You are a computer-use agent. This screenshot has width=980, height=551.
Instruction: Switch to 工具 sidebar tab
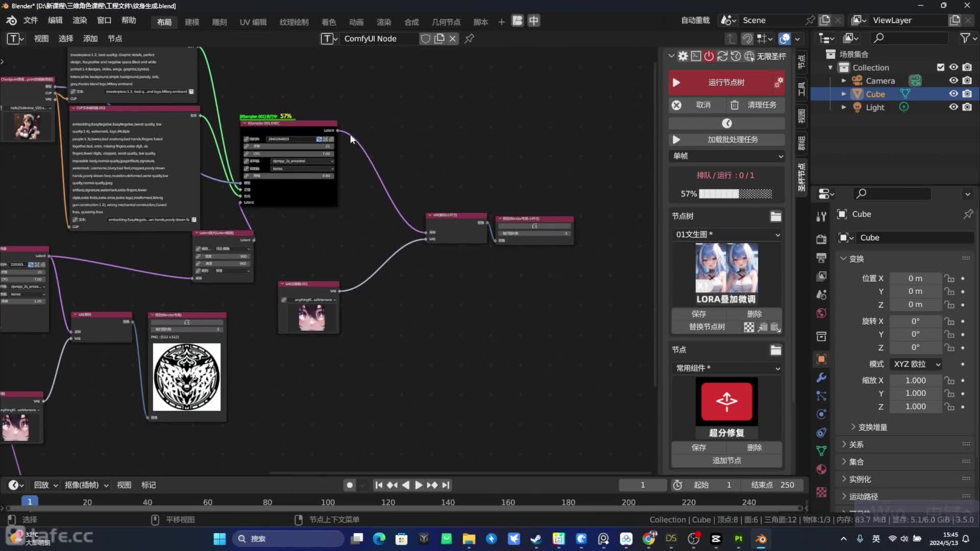point(801,89)
